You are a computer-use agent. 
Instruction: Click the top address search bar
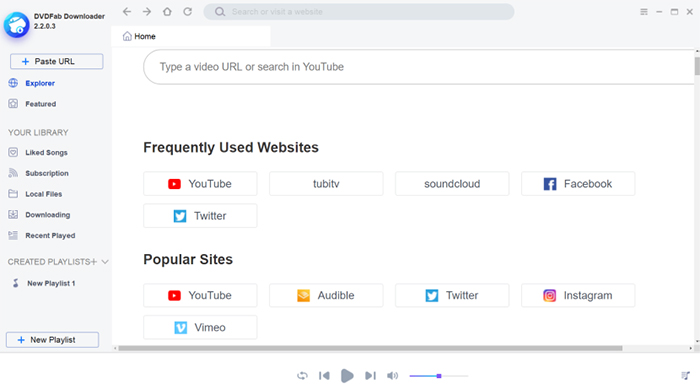pos(359,12)
